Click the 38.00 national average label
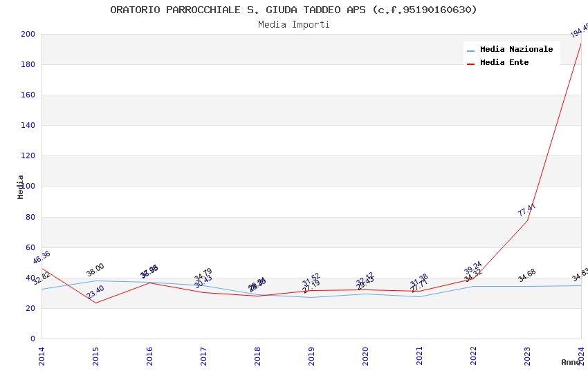Image resolution: width=588 pixels, height=380 pixels. coord(95,269)
